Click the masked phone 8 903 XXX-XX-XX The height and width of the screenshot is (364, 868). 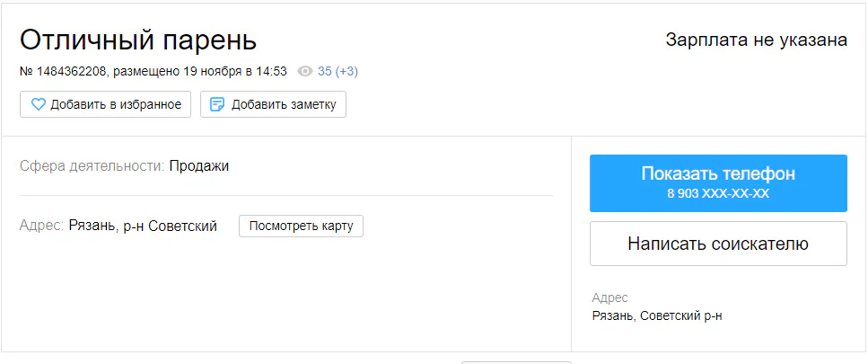tap(718, 193)
